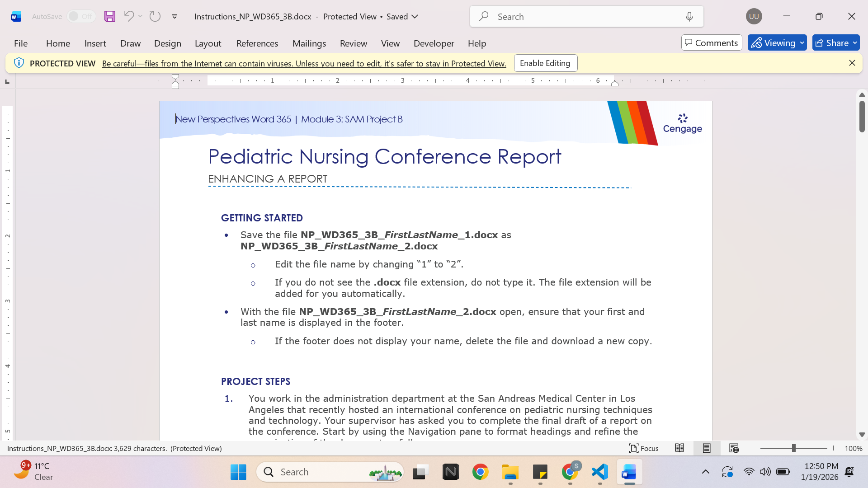Open the References tab
The width and height of the screenshot is (868, 488).
[x=257, y=43]
